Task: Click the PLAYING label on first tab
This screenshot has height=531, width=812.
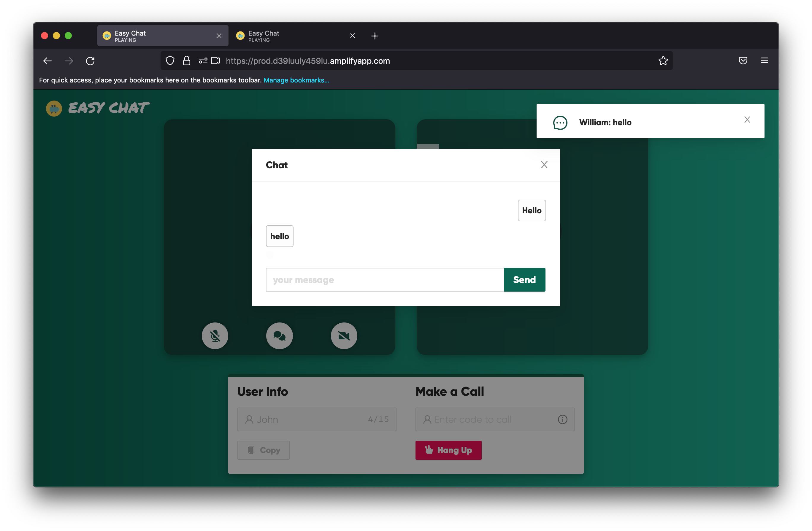Action: (x=125, y=40)
